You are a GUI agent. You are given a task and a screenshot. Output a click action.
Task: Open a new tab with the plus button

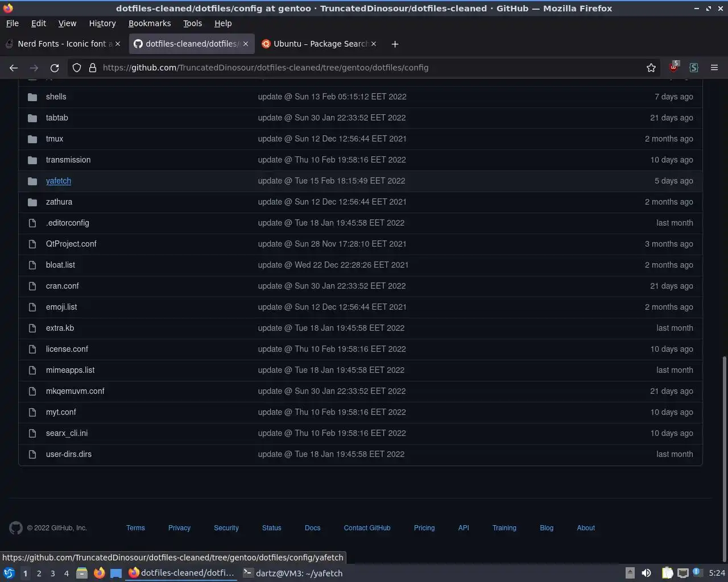pos(395,44)
